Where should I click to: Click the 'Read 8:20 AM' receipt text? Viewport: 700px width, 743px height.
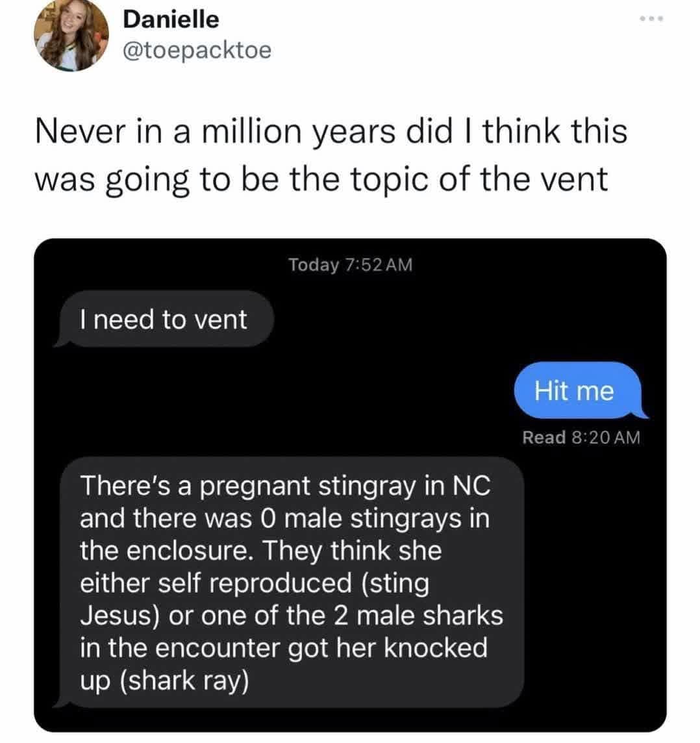tap(581, 436)
